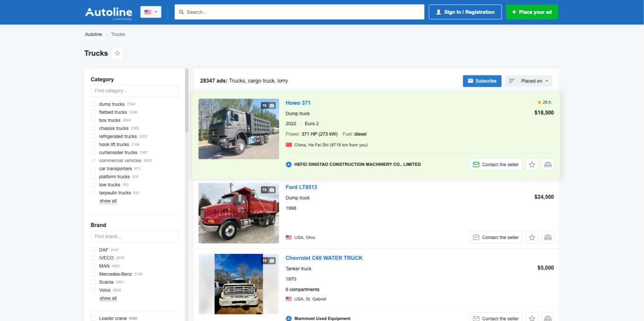This screenshot has width=644, height=321.
Task: Check the Mercedes-Benz brand filter
Action: coord(93,274)
